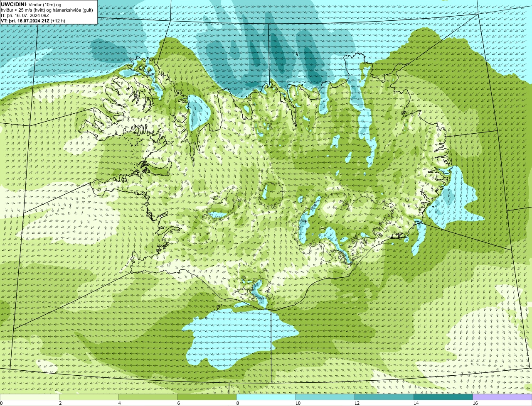This screenshot has width=532, height=406.
Task: Click the 12–14 m/s teal legend swatch
Action: click(384, 397)
